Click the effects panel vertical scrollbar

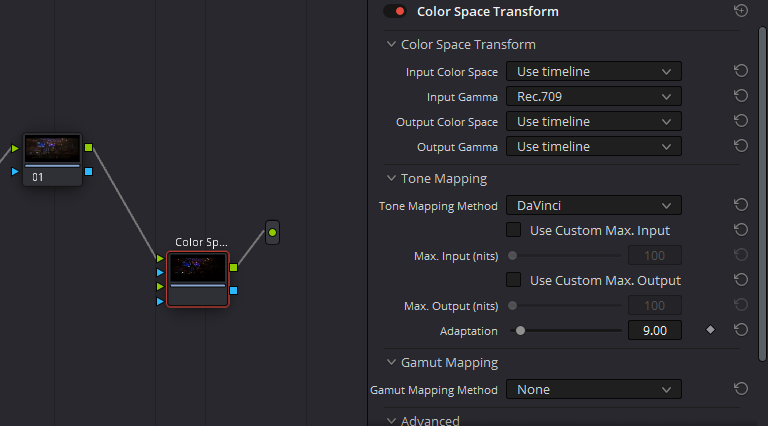762,194
